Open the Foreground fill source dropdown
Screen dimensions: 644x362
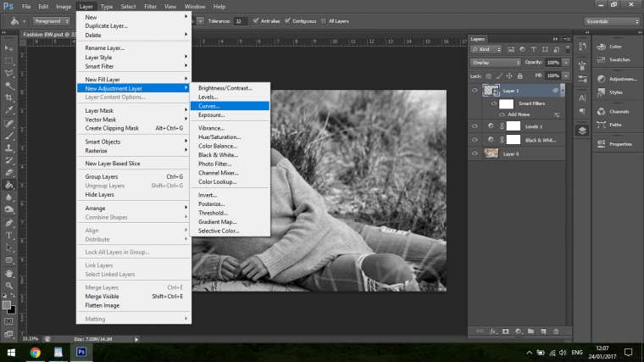52,21
